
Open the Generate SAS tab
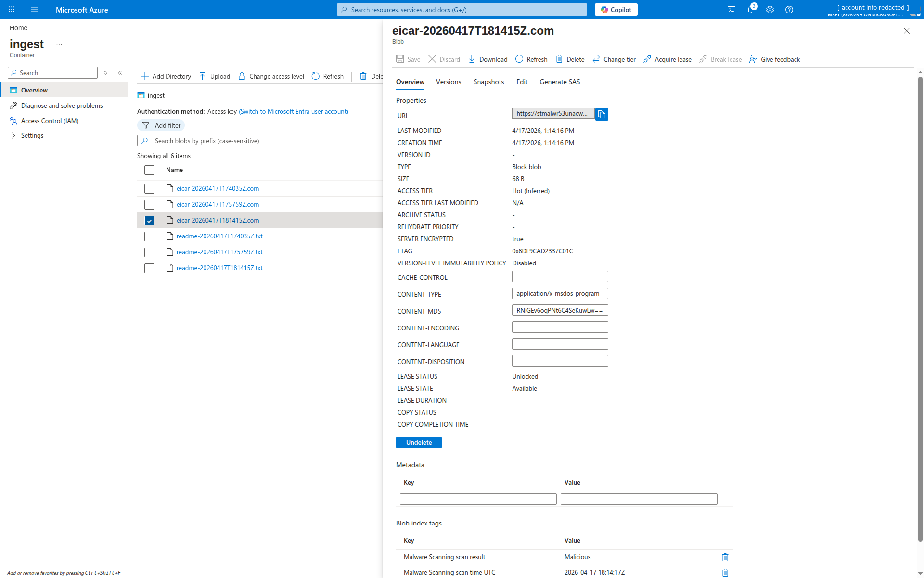pyautogui.click(x=560, y=82)
